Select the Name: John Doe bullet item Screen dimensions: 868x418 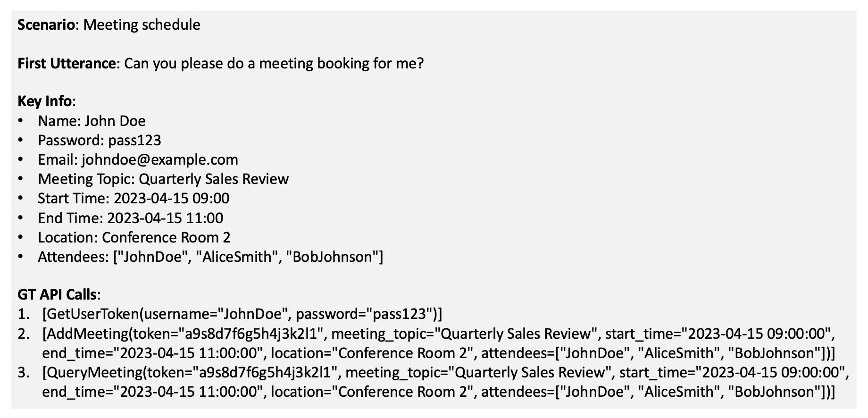coord(92,121)
